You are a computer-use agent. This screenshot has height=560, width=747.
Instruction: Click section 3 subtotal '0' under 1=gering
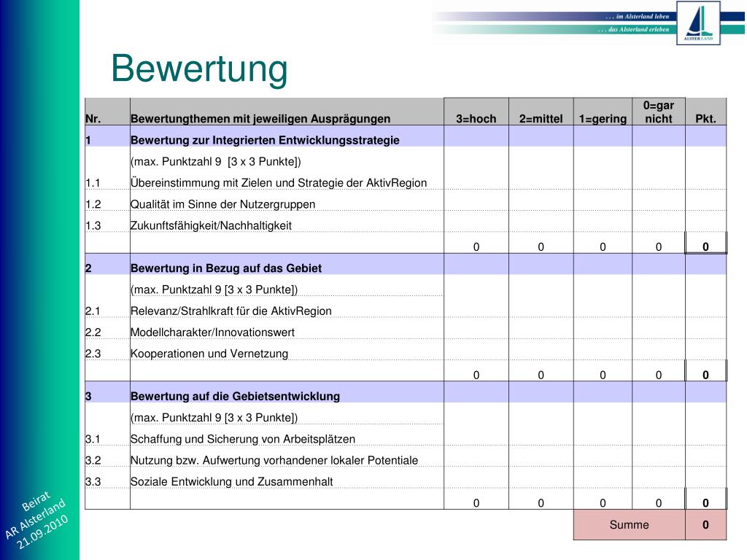point(603,503)
